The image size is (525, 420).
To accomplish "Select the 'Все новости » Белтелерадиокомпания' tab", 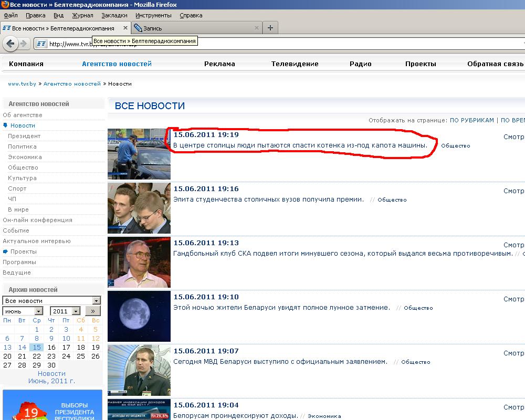I will pyautogui.click(x=65, y=28).
